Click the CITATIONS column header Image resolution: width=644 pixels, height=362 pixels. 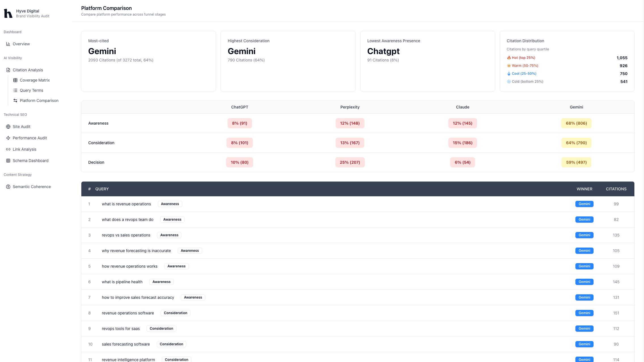[616, 189]
